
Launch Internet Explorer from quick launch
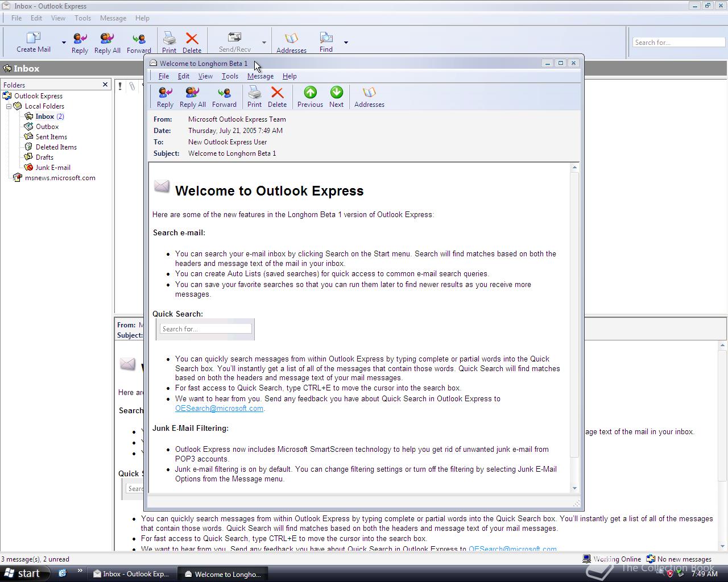62,573
